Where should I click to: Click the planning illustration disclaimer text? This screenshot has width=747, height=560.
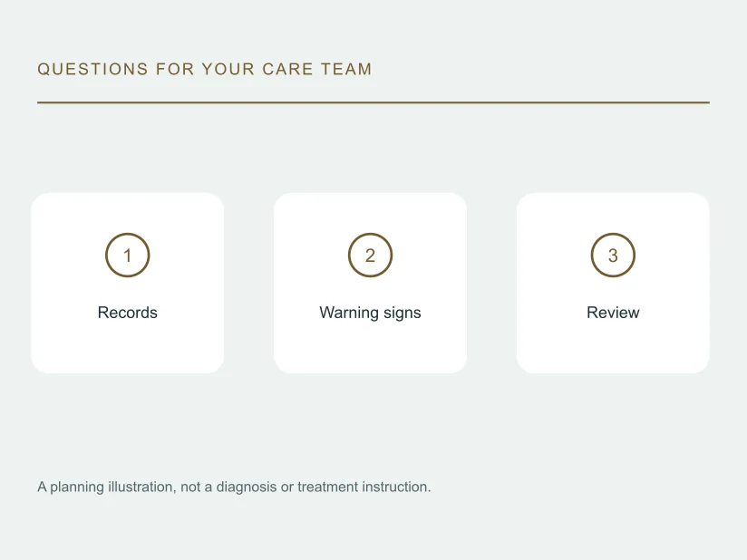tap(234, 488)
